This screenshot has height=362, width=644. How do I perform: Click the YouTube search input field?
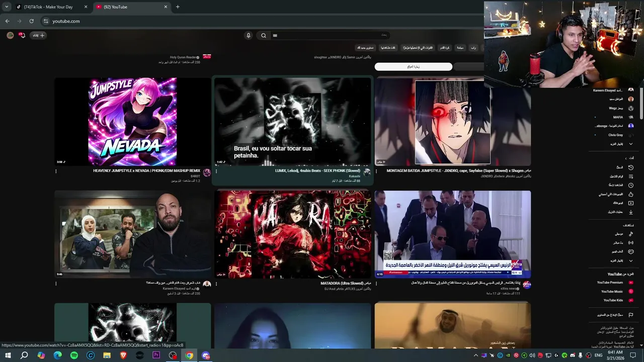330,35
